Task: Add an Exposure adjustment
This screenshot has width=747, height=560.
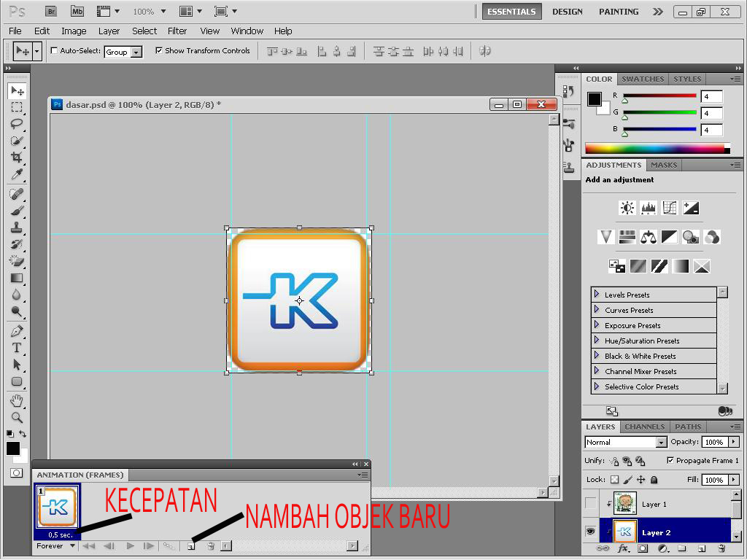Action: tap(691, 208)
